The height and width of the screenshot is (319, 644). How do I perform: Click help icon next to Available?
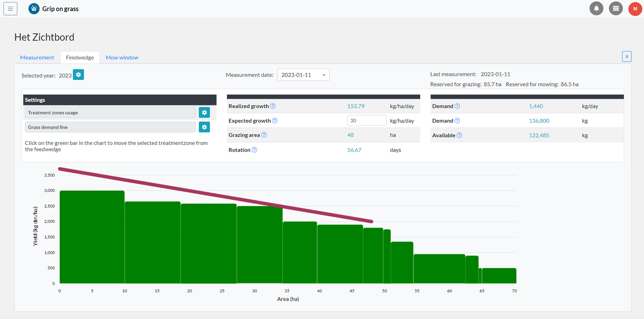pyautogui.click(x=459, y=135)
